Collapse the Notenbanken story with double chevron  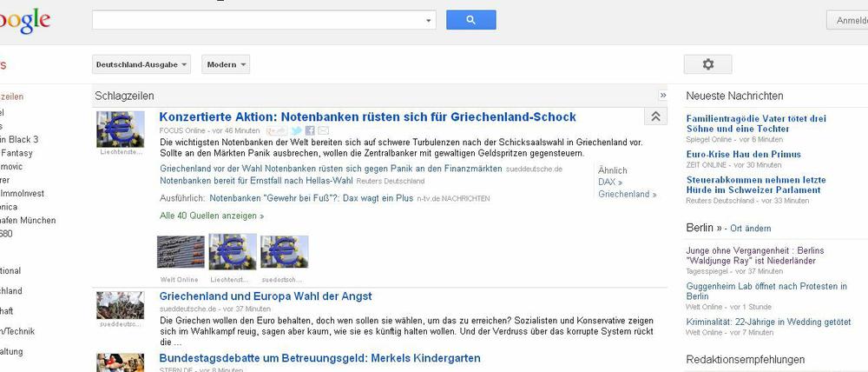point(655,116)
